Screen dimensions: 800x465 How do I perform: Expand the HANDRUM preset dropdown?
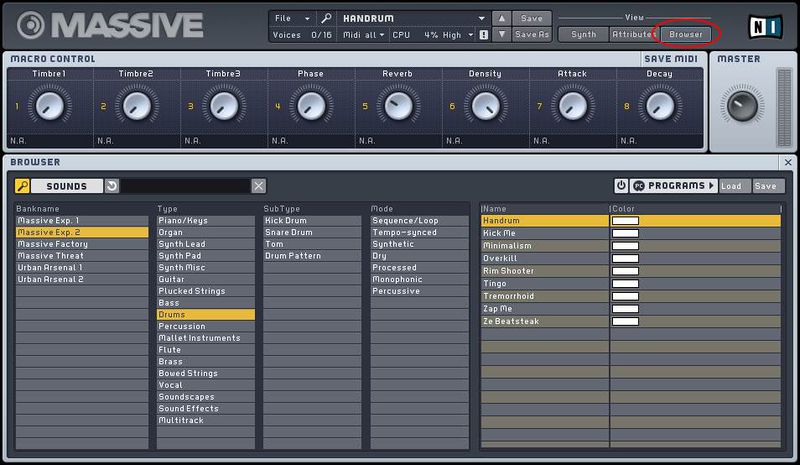(x=481, y=18)
